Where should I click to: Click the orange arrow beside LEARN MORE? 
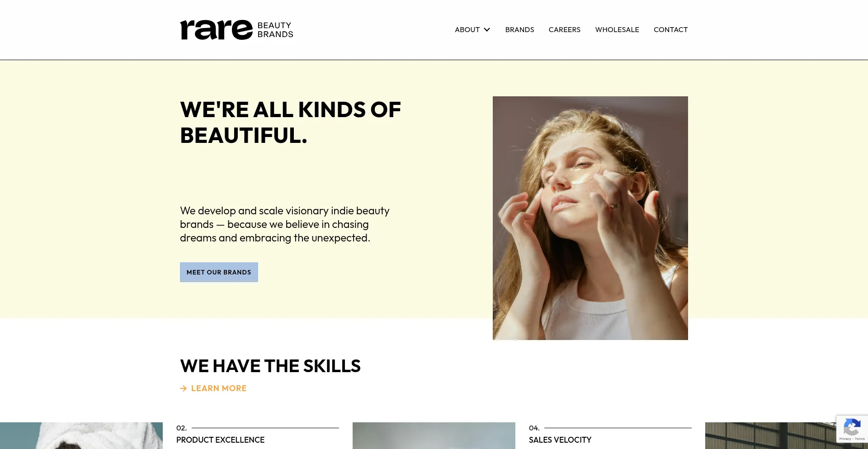click(184, 388)
